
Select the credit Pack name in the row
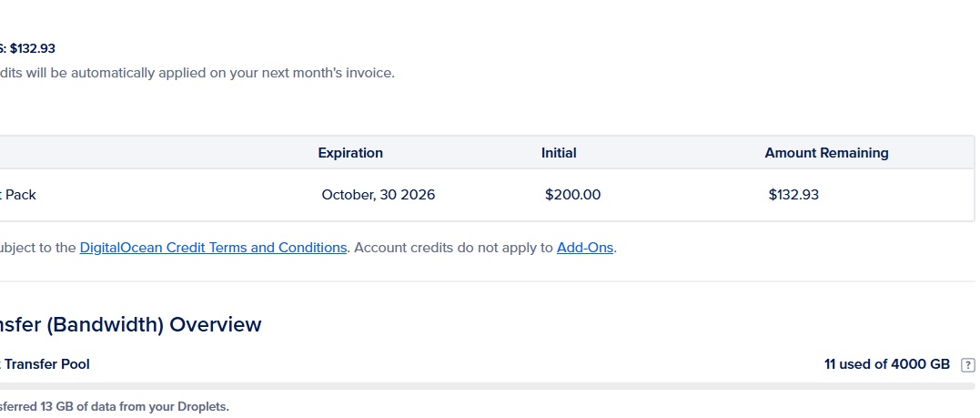[18, 195]
